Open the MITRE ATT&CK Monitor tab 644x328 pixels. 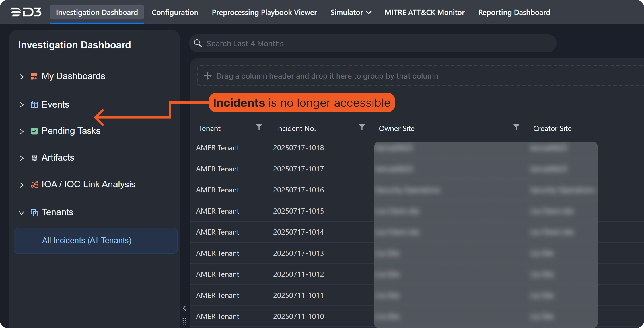[x=424, y=12]
